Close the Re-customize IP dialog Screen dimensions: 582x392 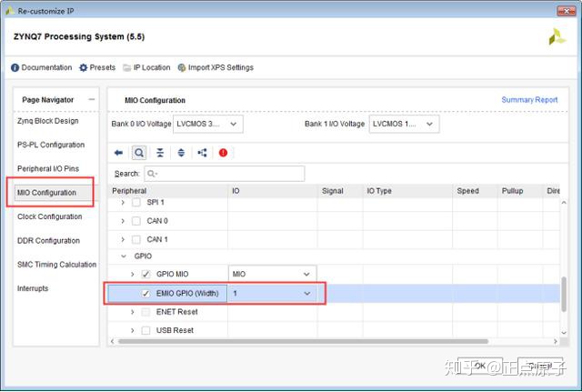tap(566, 11)
